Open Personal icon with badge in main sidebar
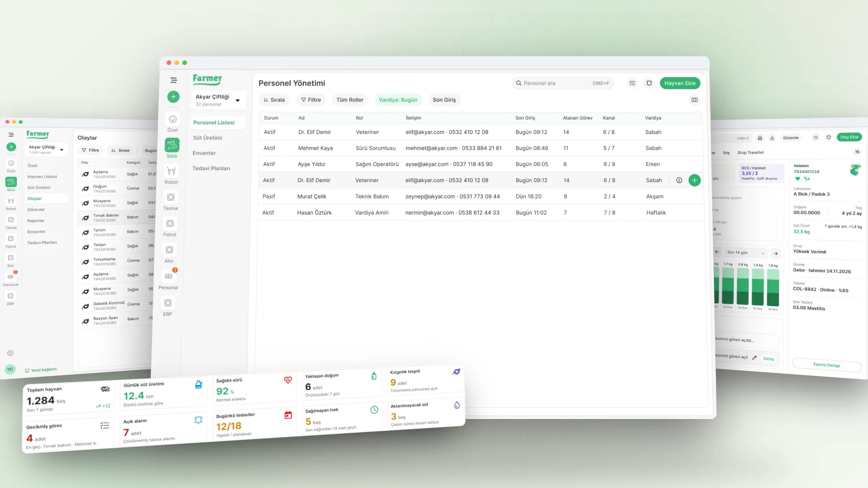This screenshot has height=488, width=868. click(x=169, y=277)
